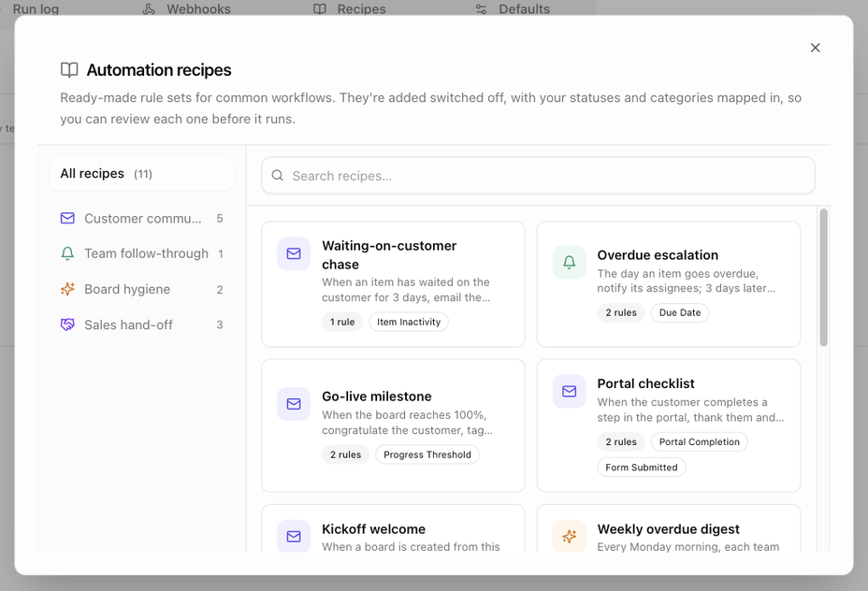Filter by Sales hand-off category
Screen dimensions: 868x591
(142, 324)
